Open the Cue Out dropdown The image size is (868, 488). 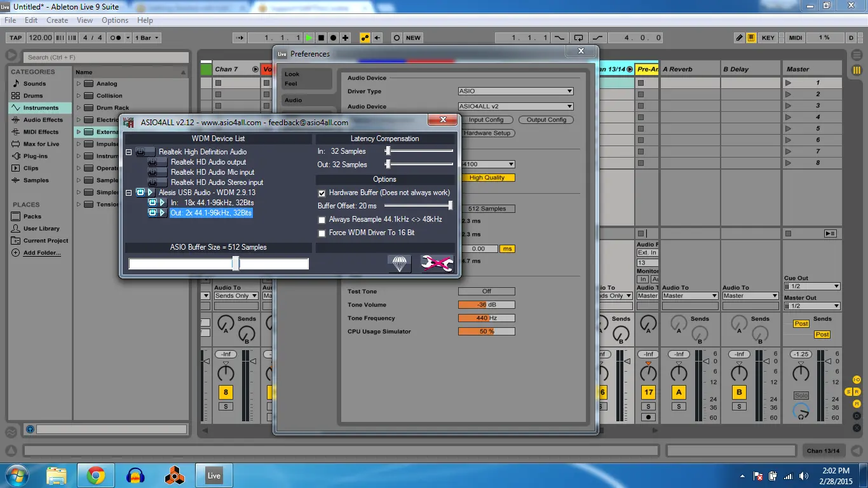(811, 286)
